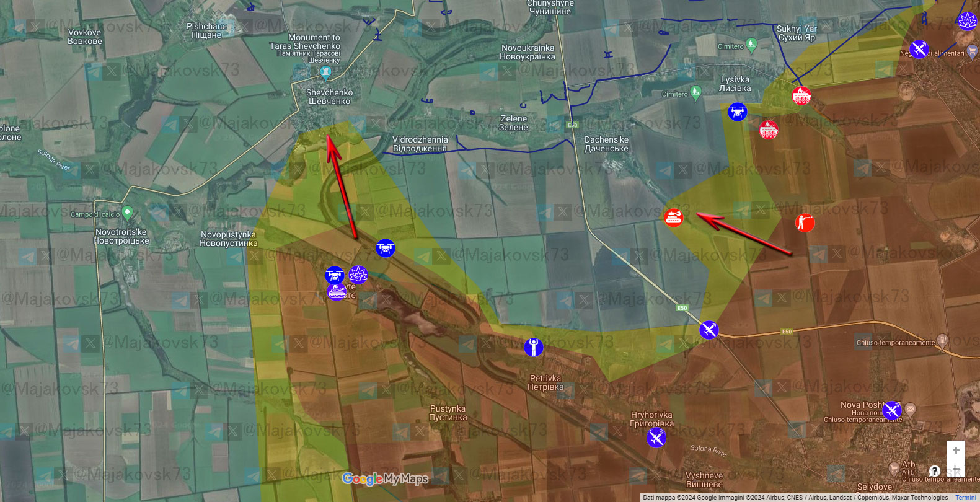The width and height of the screenshot is (980, 502).
Task: Click the Petrivka place label
Action: pos(545,382)
